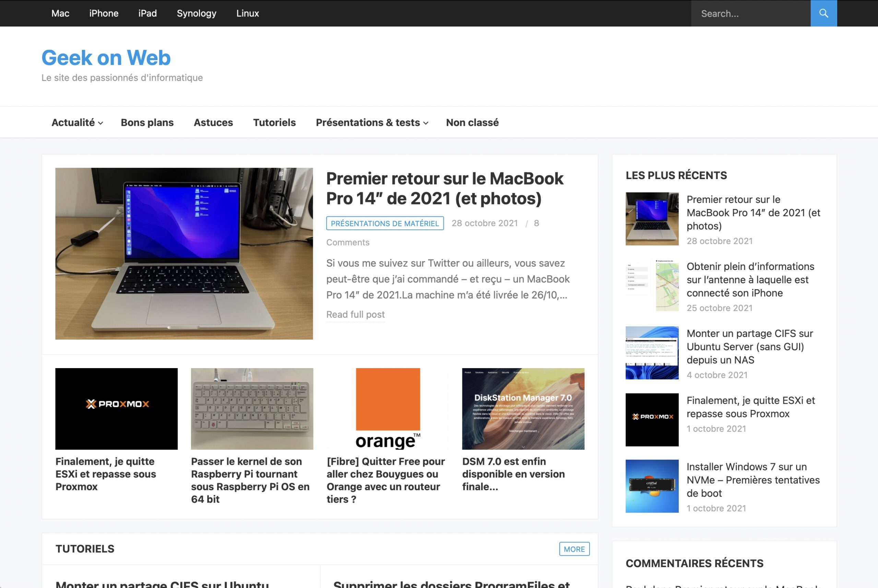Viewport: 878px width, 588px height.
Task: Click the MORE button in Tutoriels section
Action: 574,549
